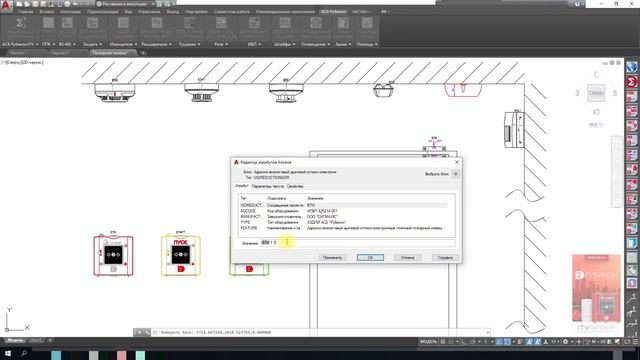Toggle the drawing grid display in status bar
Image resolution: width=640 pixels, height=360 pixels.
point(443,342)
